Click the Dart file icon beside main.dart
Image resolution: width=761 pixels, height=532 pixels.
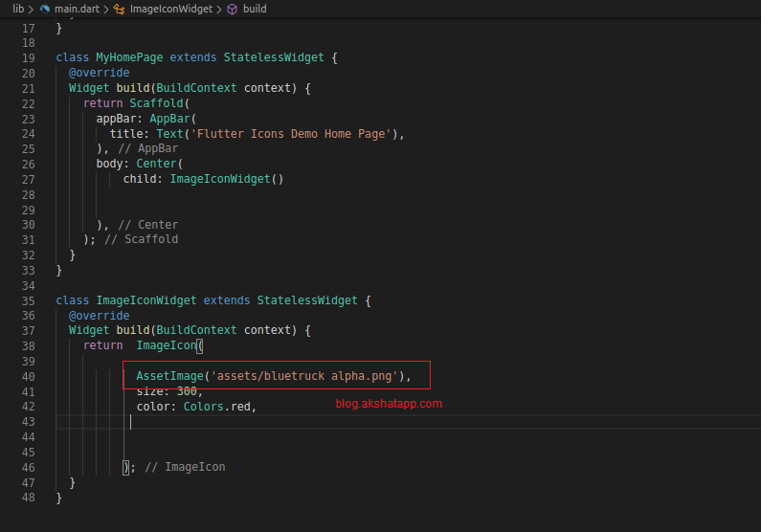[x=45, y=9]
